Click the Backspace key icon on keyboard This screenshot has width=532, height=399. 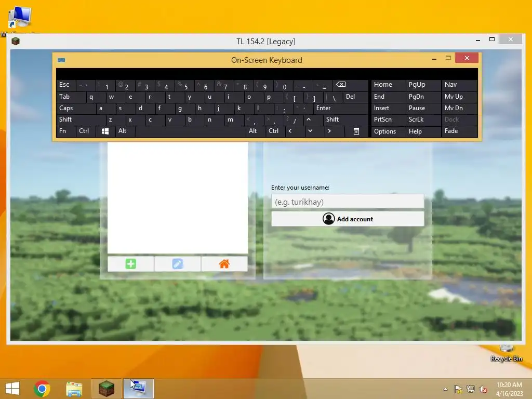350,85
